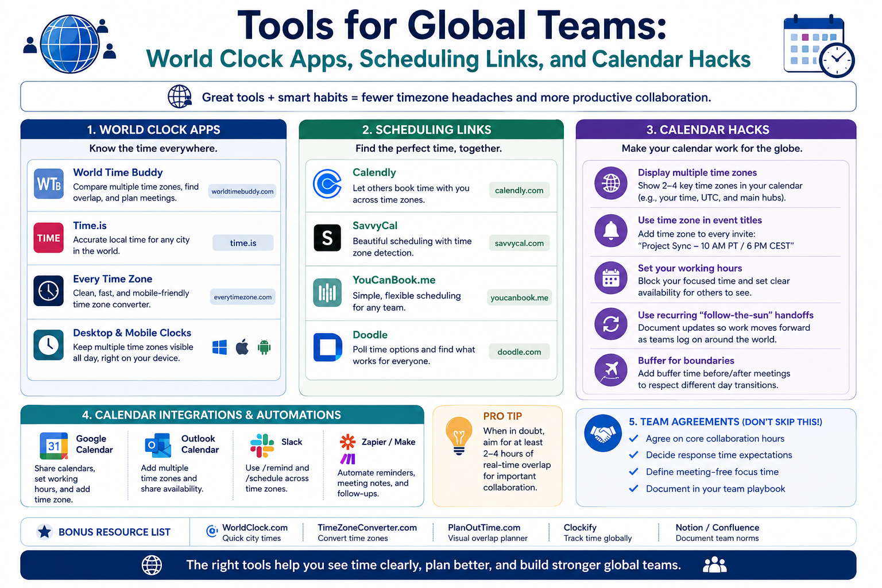The width and height of the screenshot is (882, 588).
Task: Select the 4. CALENDAR INTEGRATIONS & AUTOMATIONS header
Action: pos(222,415)
